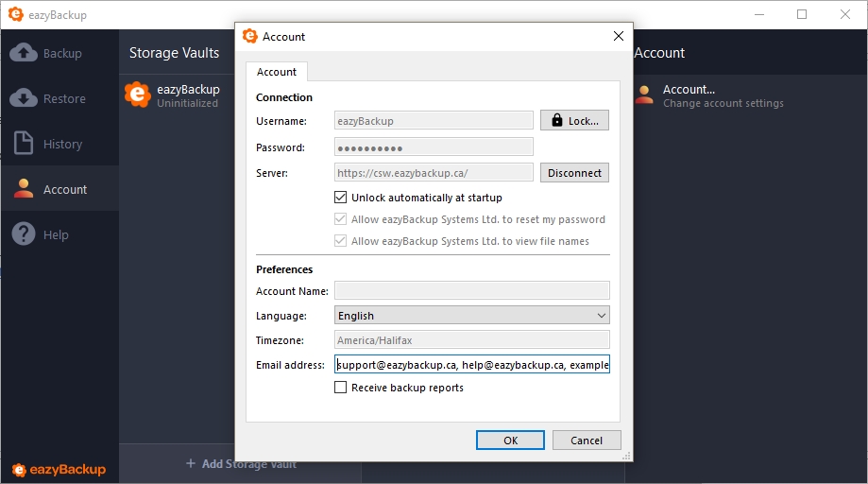Close the eazyBackup main window
Viewport: 868px width, 484px height.
point(844,14)
